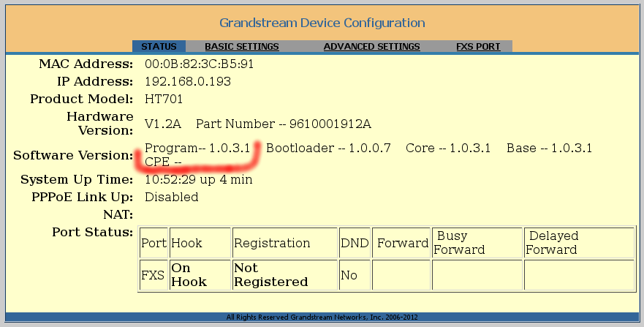Click the Registration column header
The image size is (644, 327).
284,243
